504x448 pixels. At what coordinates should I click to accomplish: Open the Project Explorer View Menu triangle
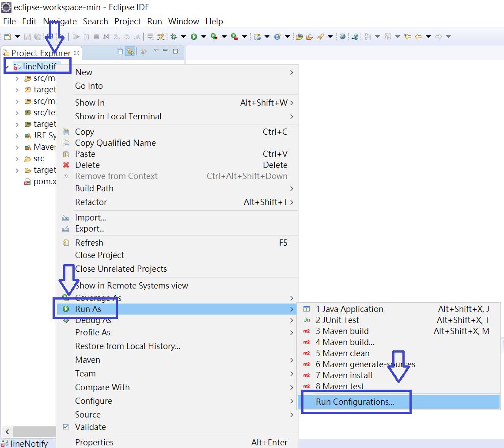[156, 50]
